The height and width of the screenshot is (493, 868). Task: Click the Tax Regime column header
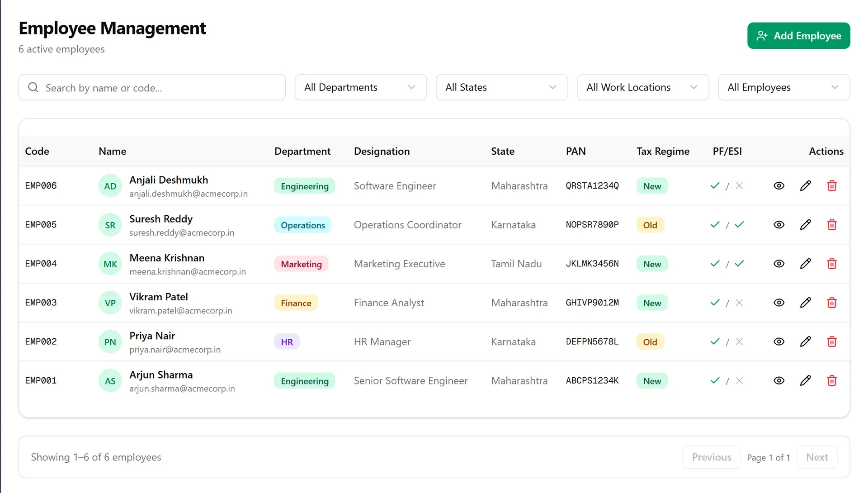(663, 151)
